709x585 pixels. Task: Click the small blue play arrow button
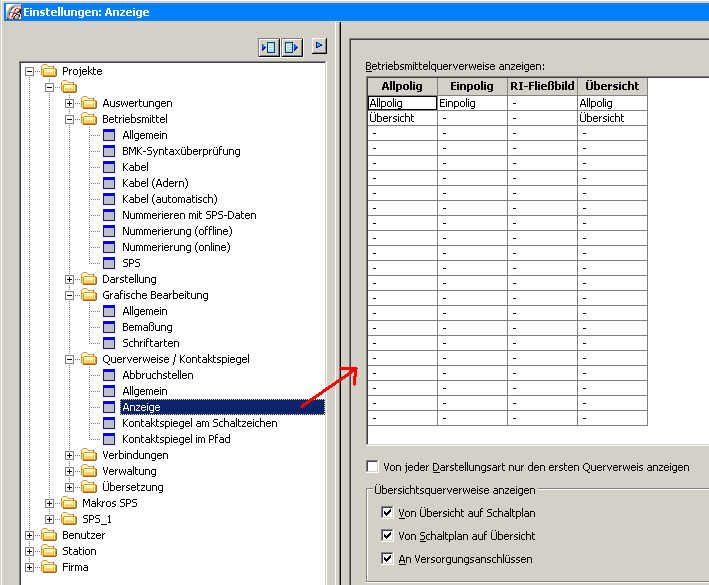(x=319, y=46)
